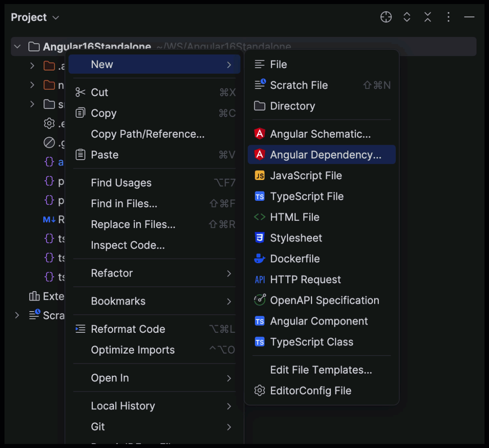Click the JS icon for JavaScript File
This screenshot has height=448, width=489.
tap(260, 176)
